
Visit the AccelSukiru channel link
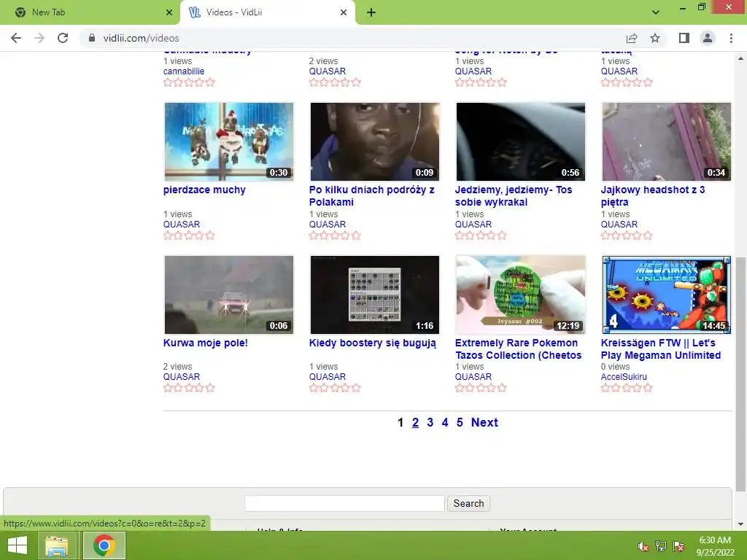tap(624, 377)
